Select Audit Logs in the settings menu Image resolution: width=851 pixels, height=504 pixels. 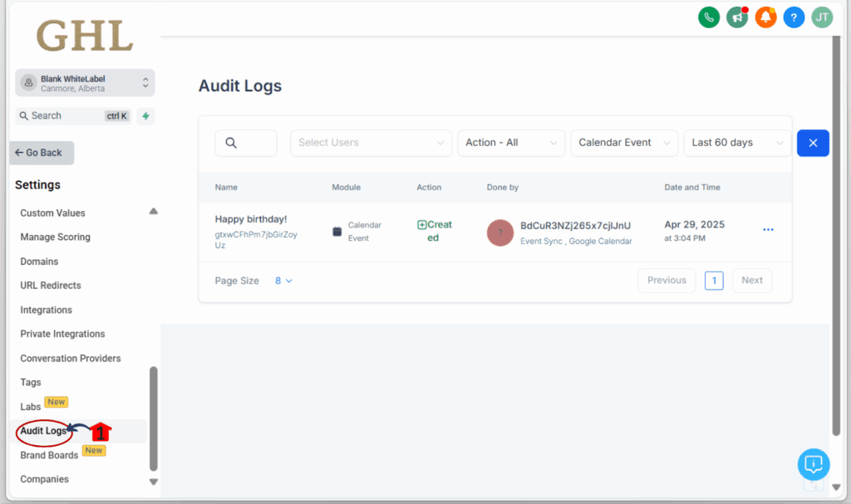(43, 431)
